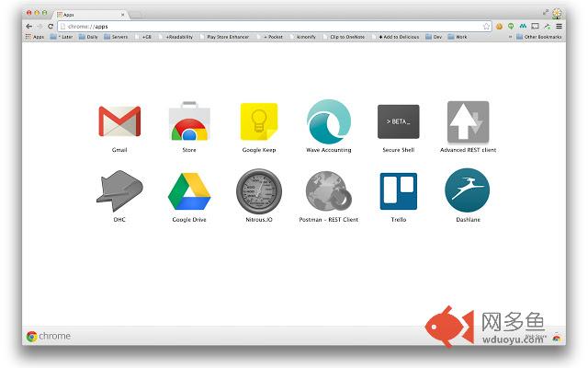Launch Advanced REST client app
588x368 pixels.
click(x=468, y=121)
